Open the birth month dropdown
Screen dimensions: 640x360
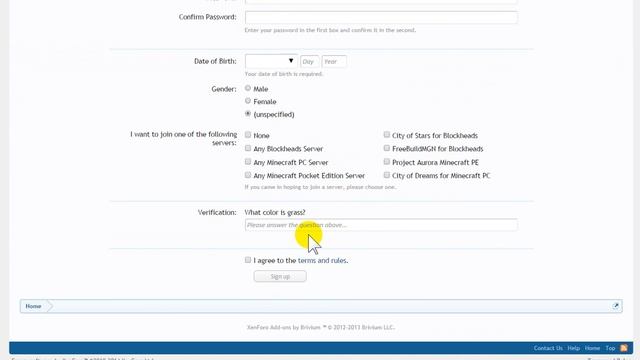point(271,61)
